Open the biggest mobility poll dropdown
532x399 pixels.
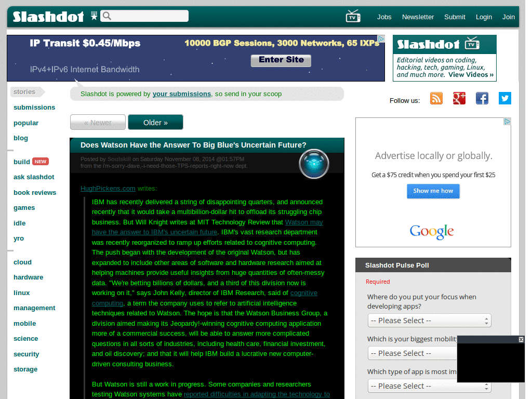click(412, 353)
